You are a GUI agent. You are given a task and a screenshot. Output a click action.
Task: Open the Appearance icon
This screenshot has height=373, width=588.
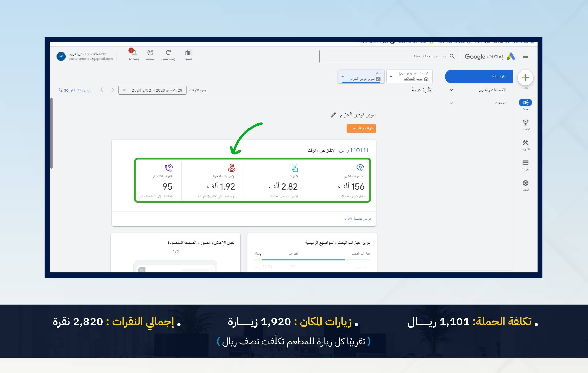[188, 53]
